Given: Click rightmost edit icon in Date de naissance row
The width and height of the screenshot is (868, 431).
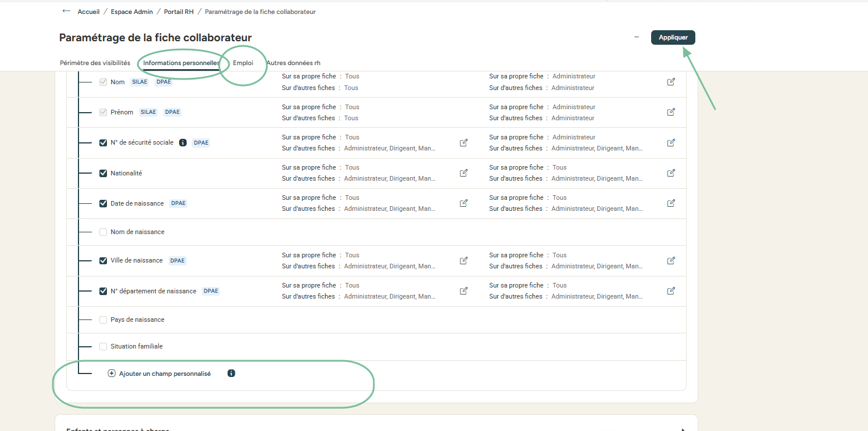Looking at the screenshot, I should [x=671, y=203].
